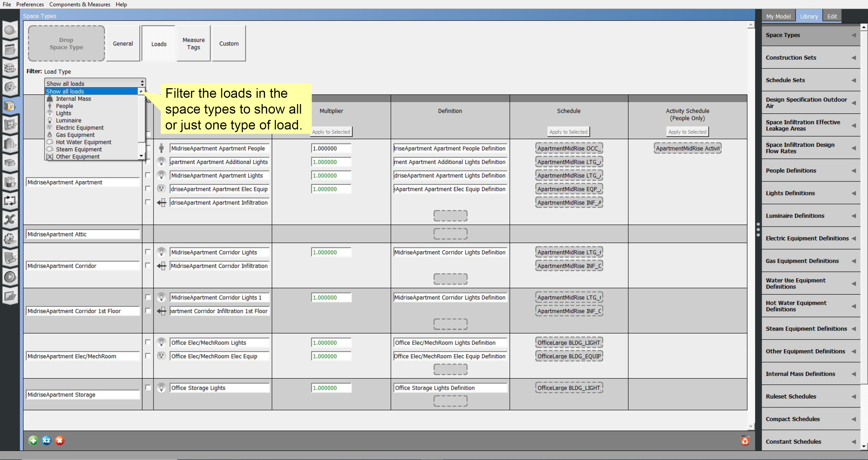The height and width of the screenshot is (460, 868).
Task: Open the HVAC Systems loop icon
Action: click(x=10, y=201)
